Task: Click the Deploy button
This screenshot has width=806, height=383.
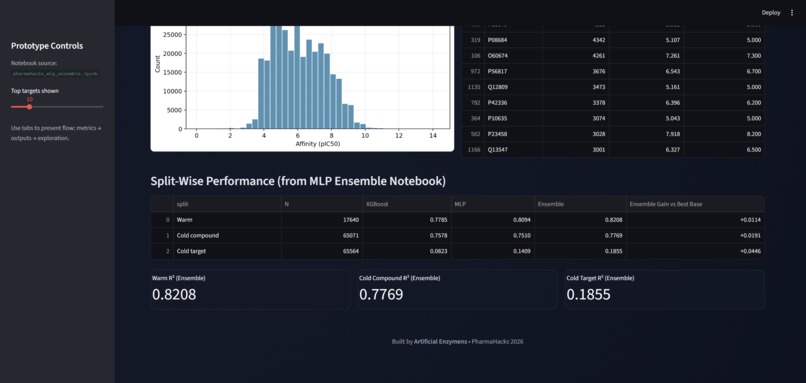Action: pos(771,13)
